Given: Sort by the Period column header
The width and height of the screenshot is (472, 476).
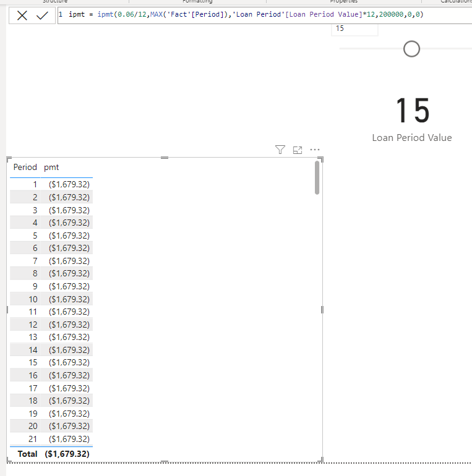Looking at the screenshot, I should coord(25,168).
